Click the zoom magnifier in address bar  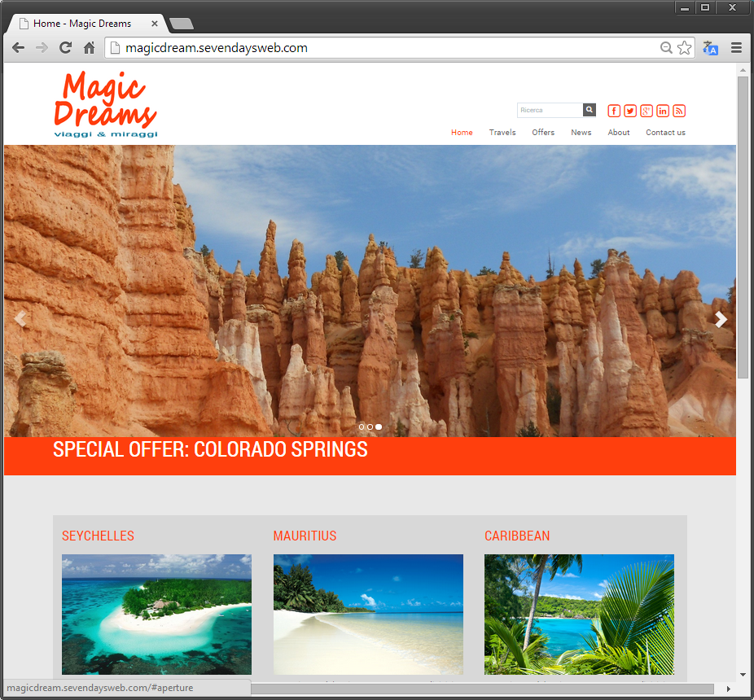pos(666,47)
